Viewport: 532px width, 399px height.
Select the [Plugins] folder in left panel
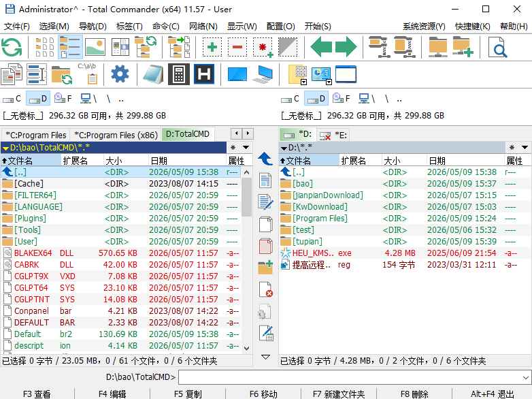coord(121,219)
